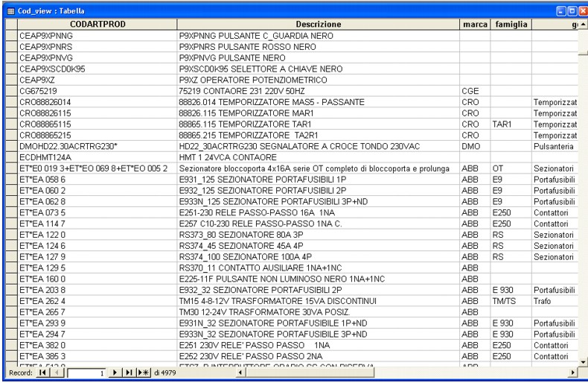Select row selector for ECDHMT124A record
588x383 pixels.
[x=12, y=157]
